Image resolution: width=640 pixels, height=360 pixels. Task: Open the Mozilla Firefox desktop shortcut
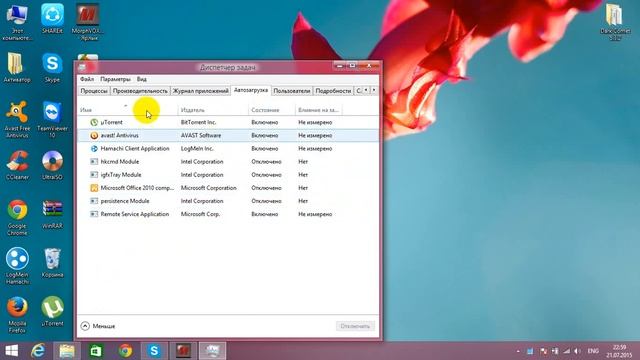17,315
